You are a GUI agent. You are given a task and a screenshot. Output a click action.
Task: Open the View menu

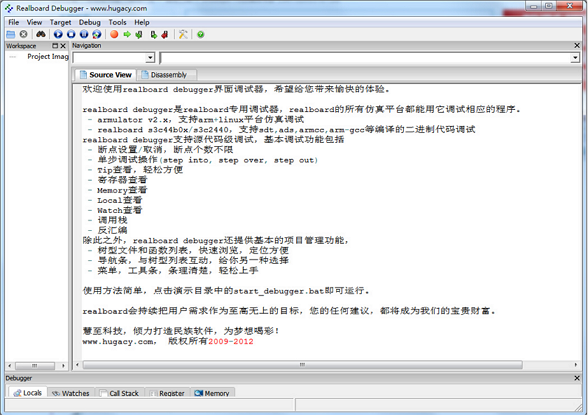point(34,22)
